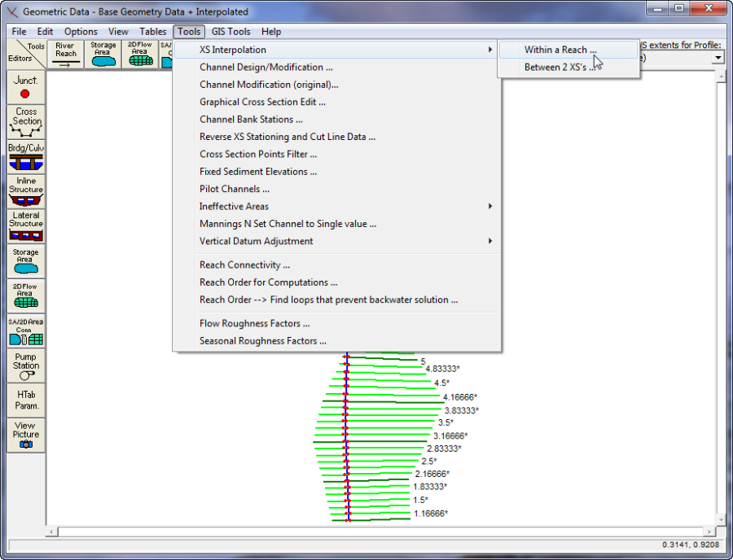Click Channel Bank Stations menu item
The height and width of the screenshot is (560, 733).
pyautogui.click(x=251, y=120)
